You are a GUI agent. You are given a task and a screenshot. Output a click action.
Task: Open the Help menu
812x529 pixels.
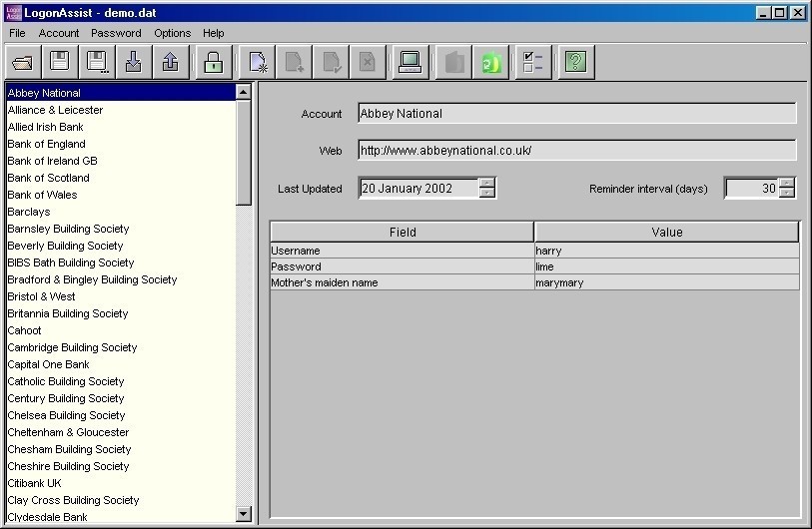pyautogui.click(x=214, y=33)
